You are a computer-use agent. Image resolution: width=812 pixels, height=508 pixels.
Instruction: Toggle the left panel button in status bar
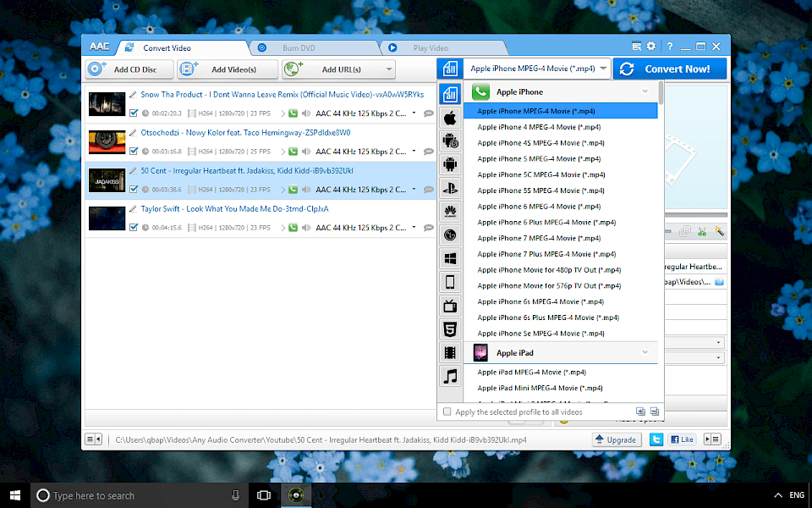coord(93,439)
